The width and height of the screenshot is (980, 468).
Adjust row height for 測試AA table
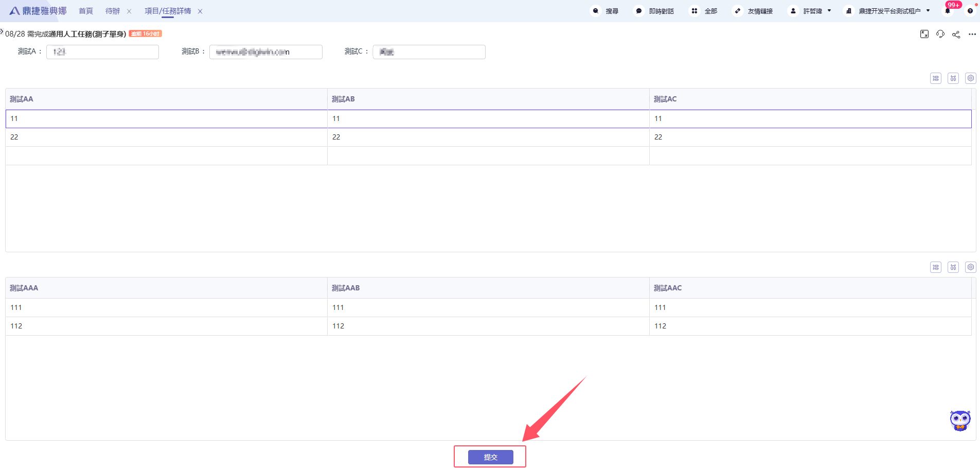pyautogui.click(x=936, y=78)
